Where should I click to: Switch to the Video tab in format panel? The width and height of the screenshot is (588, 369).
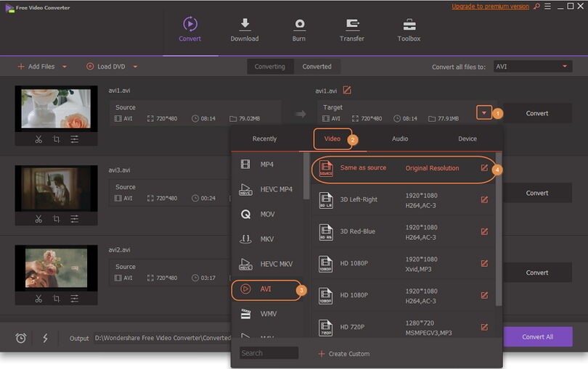click(x=332, y=138)
